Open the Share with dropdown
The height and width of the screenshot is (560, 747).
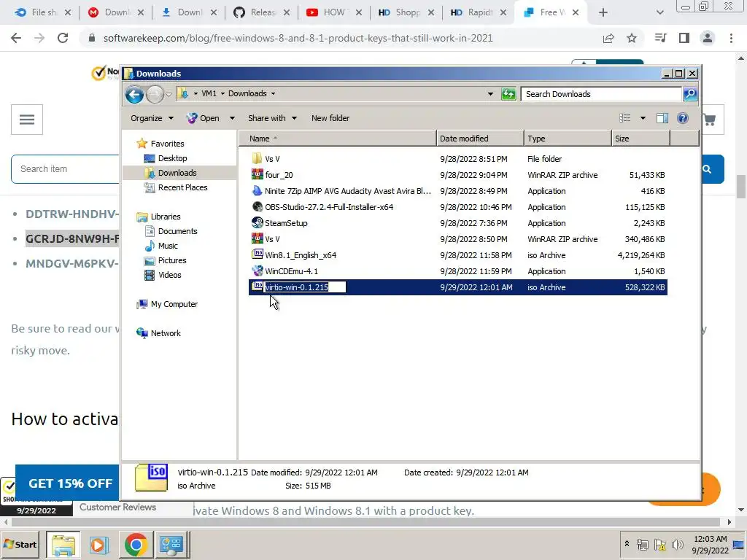click(x=272, y=118)
